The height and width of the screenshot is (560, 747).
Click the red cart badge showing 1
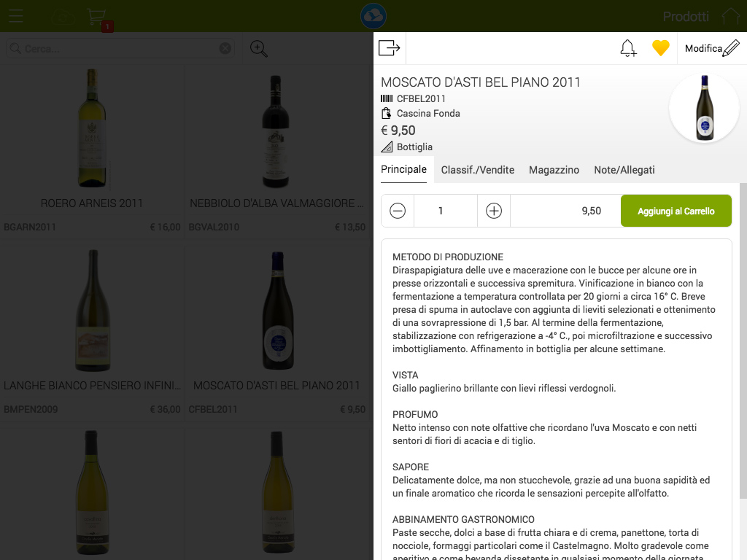(x=107, y=27)
